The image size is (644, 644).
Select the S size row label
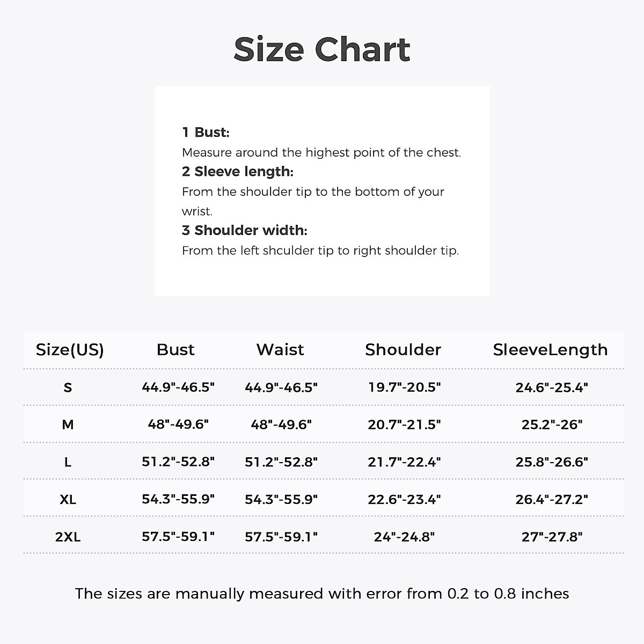[68, 387]
